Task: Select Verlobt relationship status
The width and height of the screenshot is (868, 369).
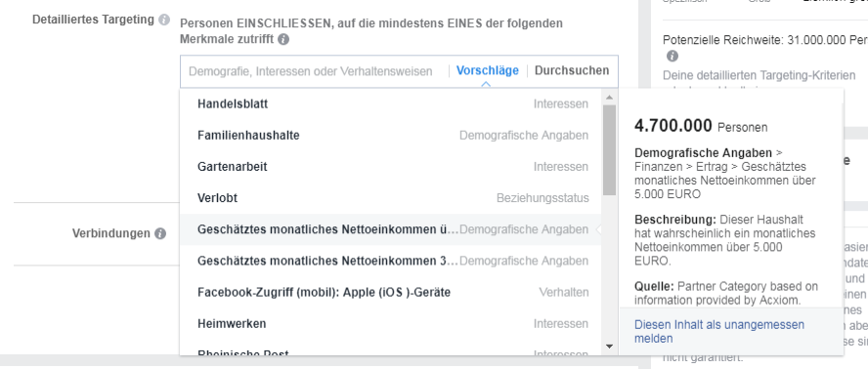Action: pos(391,198)
